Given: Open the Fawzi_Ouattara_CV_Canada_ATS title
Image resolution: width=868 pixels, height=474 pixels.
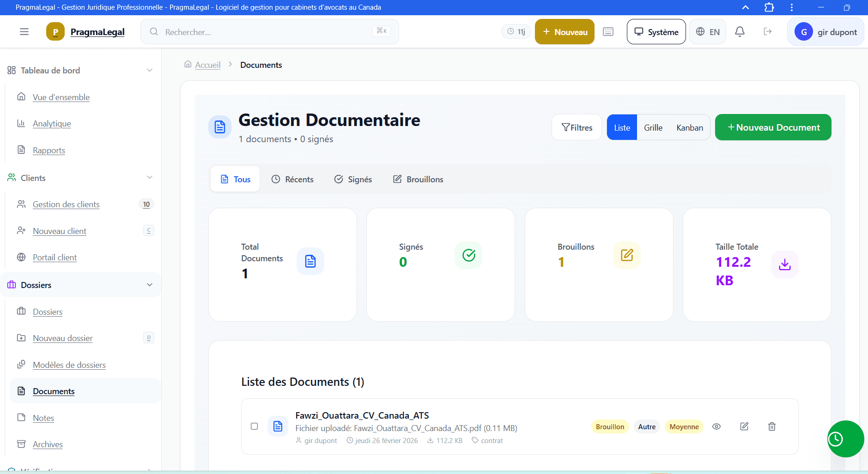Looking at the screenshot, I should point(362,415).
